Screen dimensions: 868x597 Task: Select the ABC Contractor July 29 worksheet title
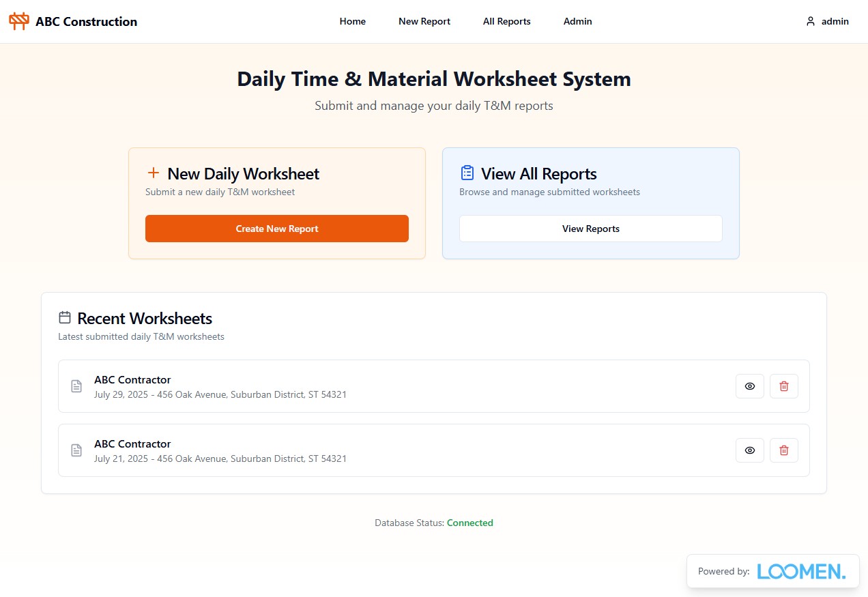(x=132, y=379)
